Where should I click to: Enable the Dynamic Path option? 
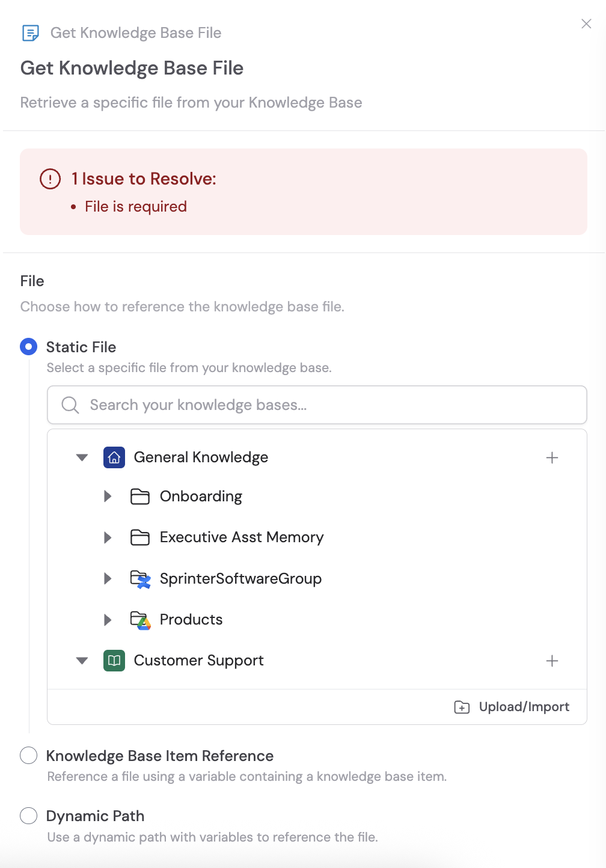28,816
